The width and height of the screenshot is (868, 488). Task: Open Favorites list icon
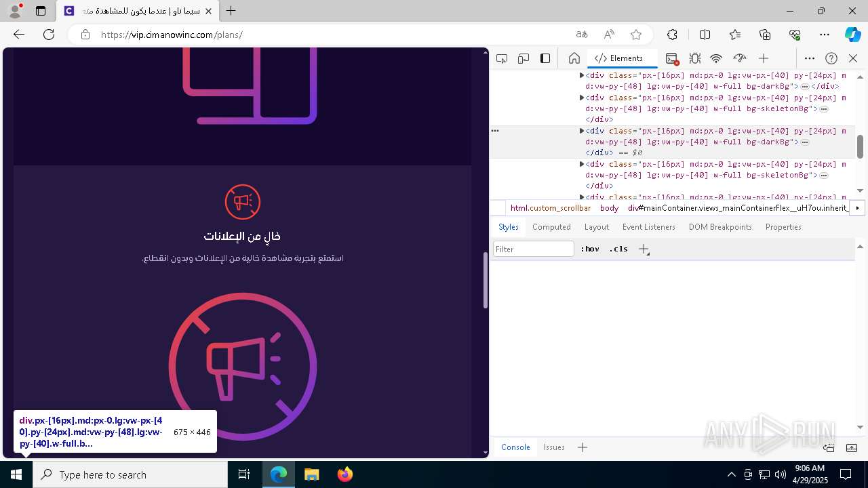coord(735,35)
